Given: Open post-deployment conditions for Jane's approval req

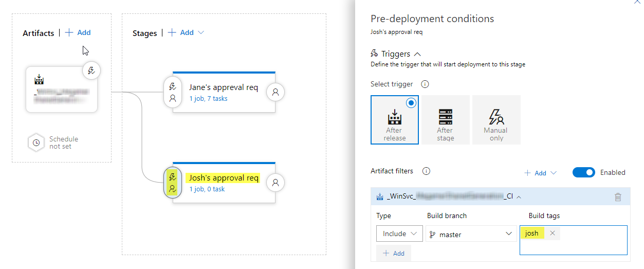Looking at the screenshot, I should coord(275,92).
